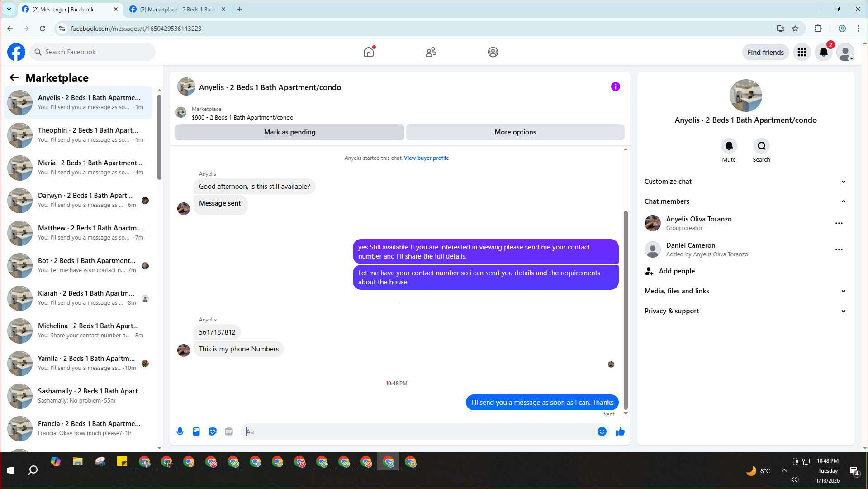Go back using the Marketplace back arrow
The height and width of the screenshot is (489, 868).
[x=14, y=78]
